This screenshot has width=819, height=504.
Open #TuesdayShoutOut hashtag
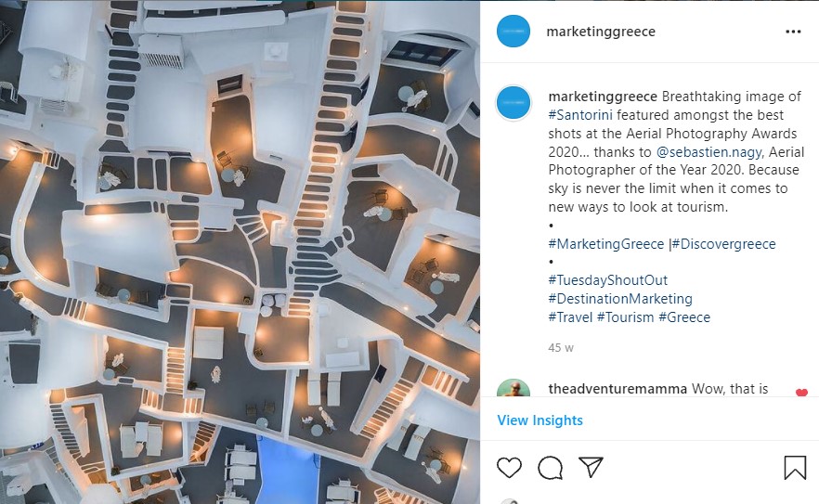click(608, 280)
